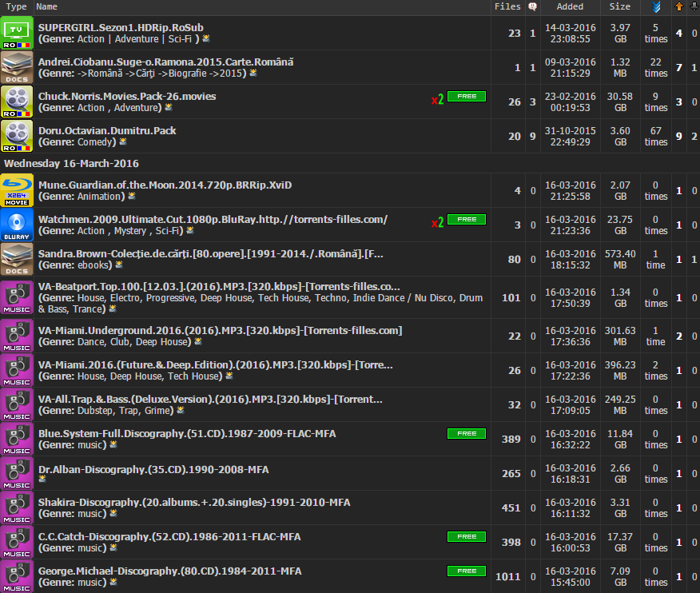
Task: Open SUPERGIRL.Sezon1.HDRip.RoSub torrent
Action: 121,28
